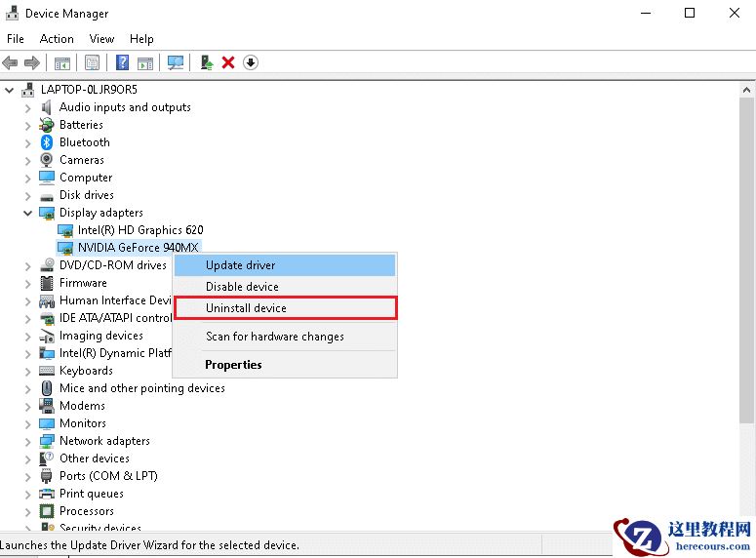Collapse the LAPTOP-0LJR9OR5 root node
Viewport: 756px width, 558px height.
click(9, 90)
